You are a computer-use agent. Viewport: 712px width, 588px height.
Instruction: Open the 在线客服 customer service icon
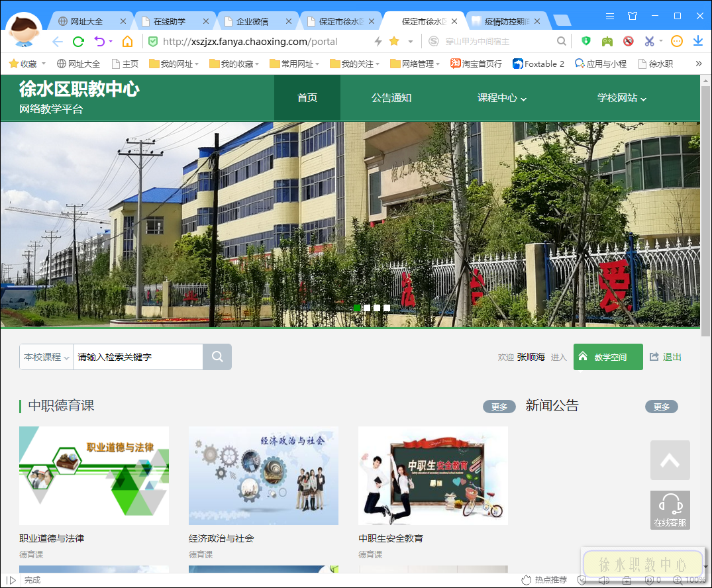coord(670,510)
